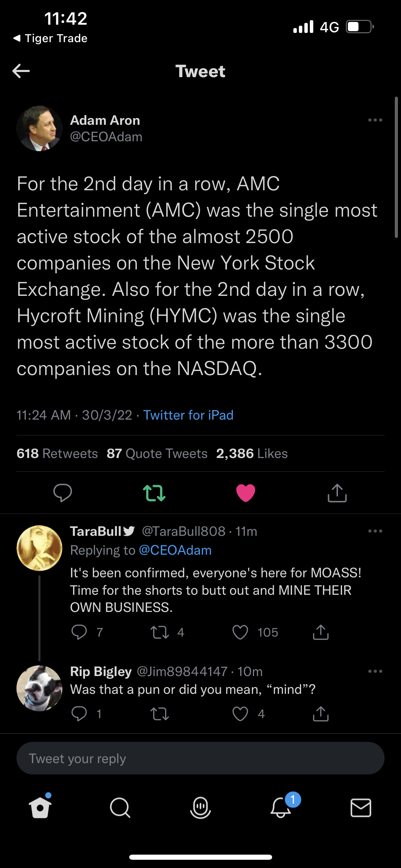Share Adam Aron's main tweet
This screenshot has height=868, width=401.
coord(337,493)
